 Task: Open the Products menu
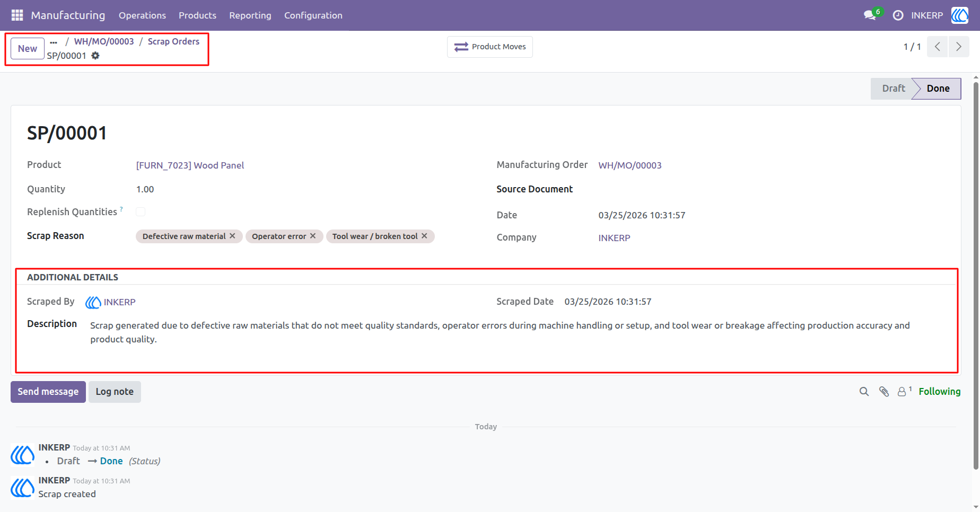[197, 15]
